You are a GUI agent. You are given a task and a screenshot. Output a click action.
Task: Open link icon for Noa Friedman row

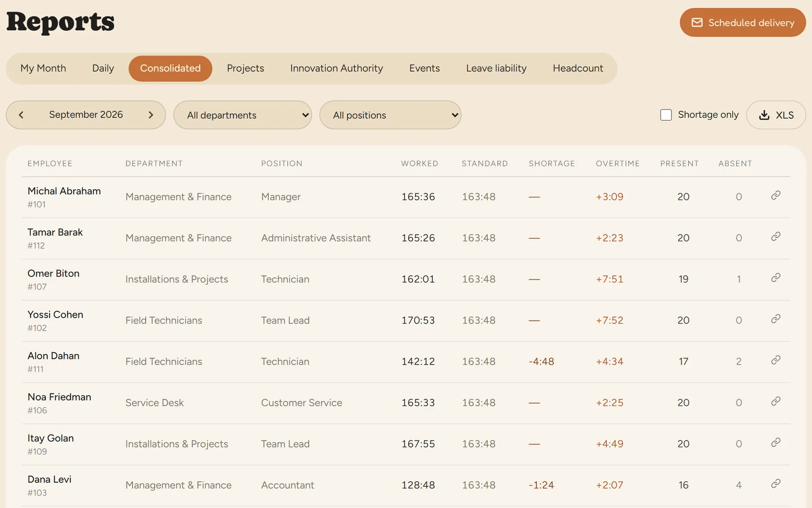[x=775, y=401]
